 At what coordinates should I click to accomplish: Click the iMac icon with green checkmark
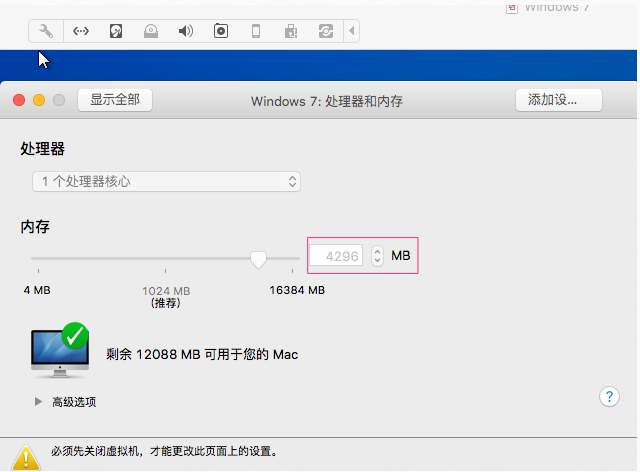tap(60, 350)
